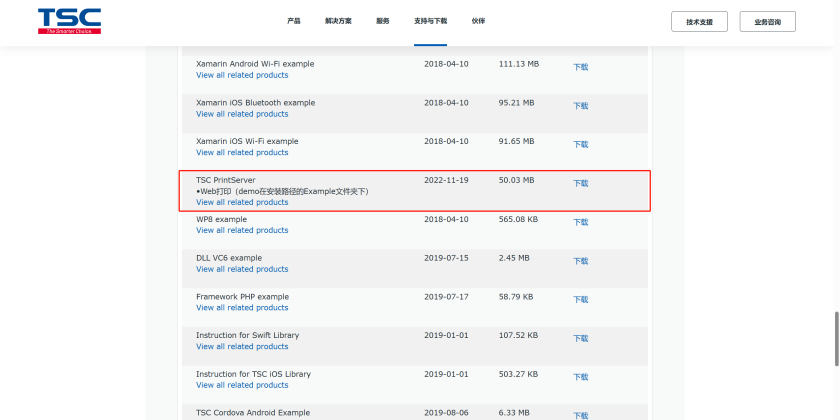Click the 2019-08-06 date text
The width and height of the screenshot is (840, 420).
446,413
